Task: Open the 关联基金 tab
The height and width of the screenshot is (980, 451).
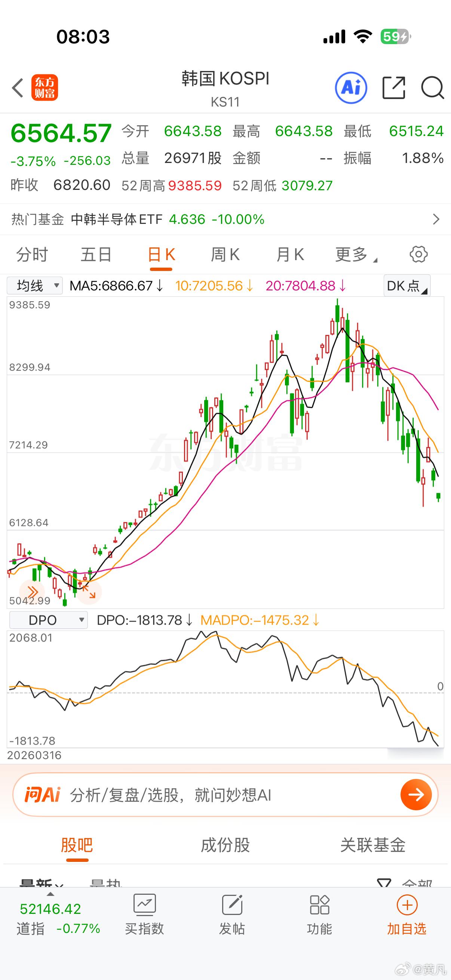Action: [372, 845]
